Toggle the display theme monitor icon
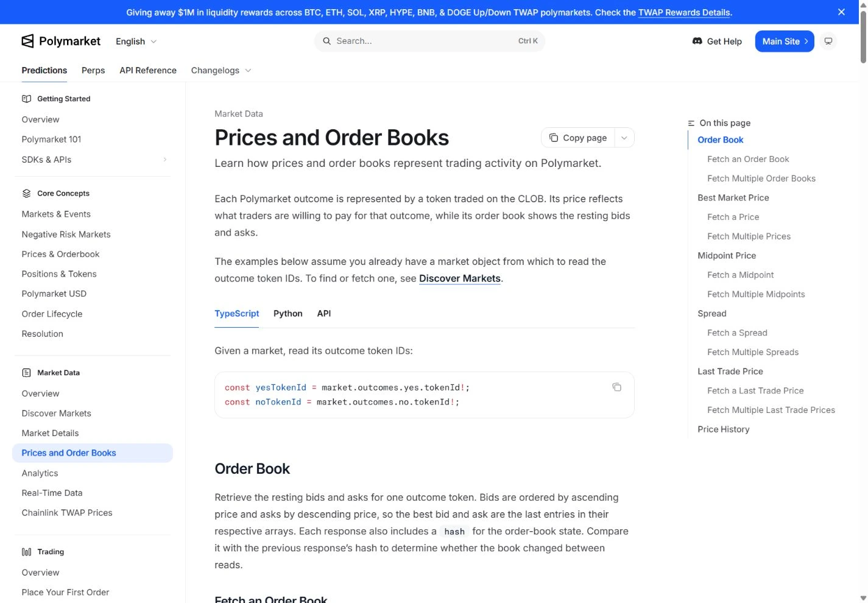Viewport: 868px width, 603px height. tap(828, 41)
